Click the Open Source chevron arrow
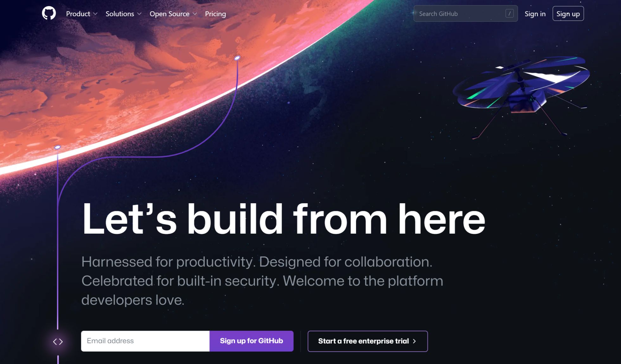The width and height of the screenshot is (621, 364). 195,14
